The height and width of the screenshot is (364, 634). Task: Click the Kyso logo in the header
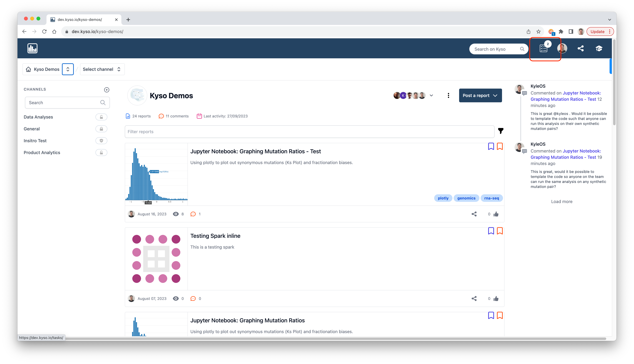[x=32, y=48]
